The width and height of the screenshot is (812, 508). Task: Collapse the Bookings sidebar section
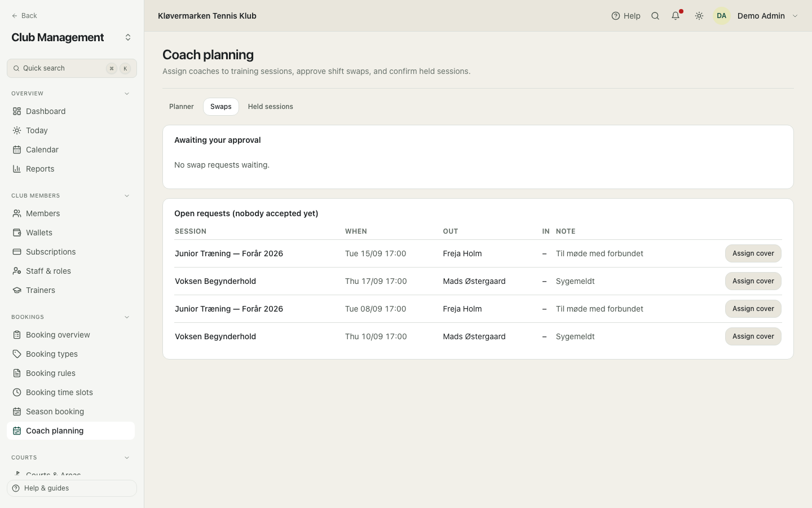pyautogui.click(x=127, y=317)
